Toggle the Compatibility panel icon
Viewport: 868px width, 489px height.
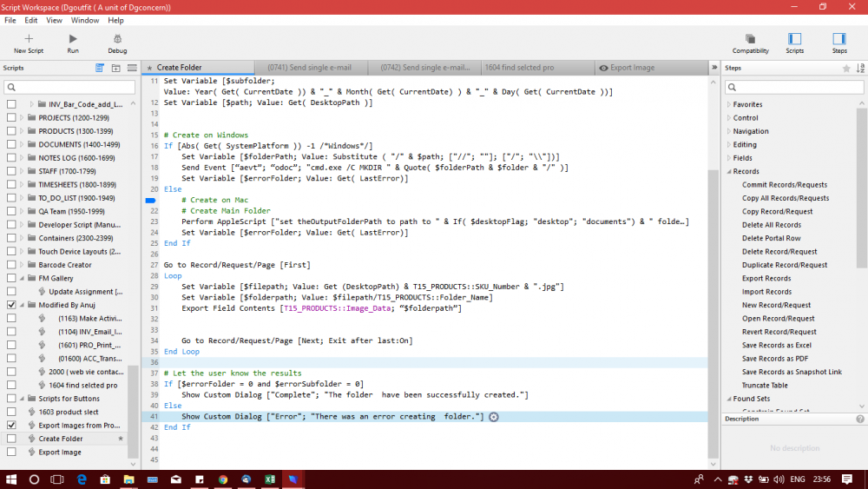(x=750, y=39)
